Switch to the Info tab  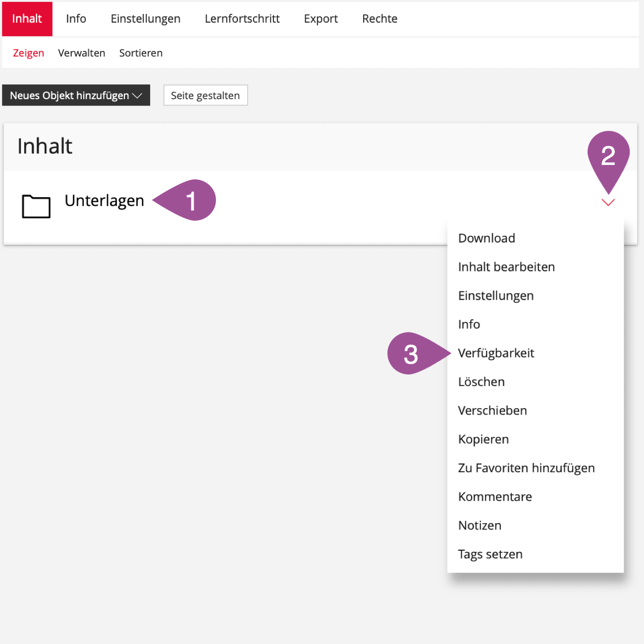point(76,19)
